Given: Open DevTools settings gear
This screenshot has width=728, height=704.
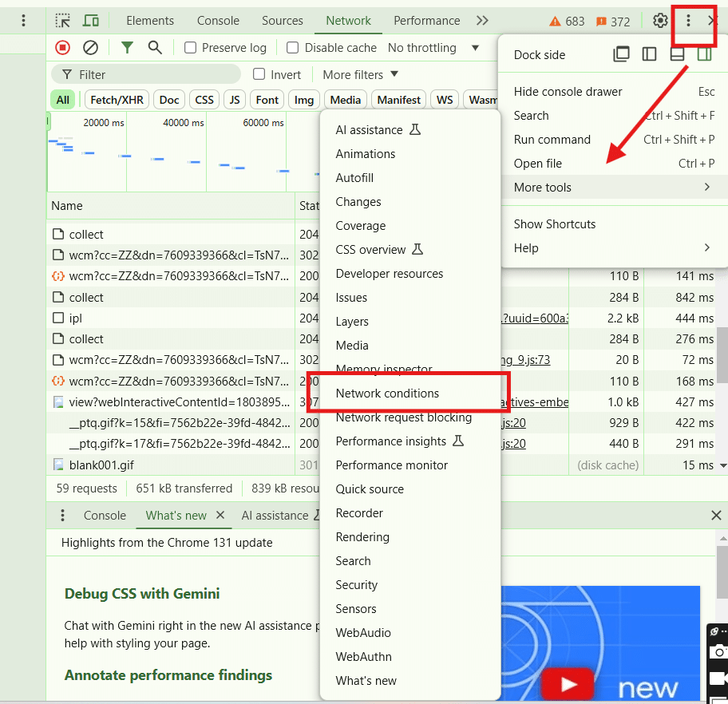Looking at the screenshot, I should click(x=660, y=21).
